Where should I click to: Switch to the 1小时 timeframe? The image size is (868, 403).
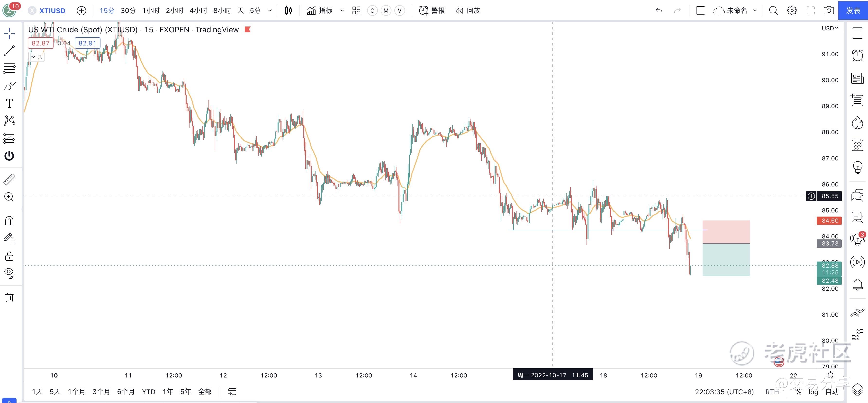[151, 11]
